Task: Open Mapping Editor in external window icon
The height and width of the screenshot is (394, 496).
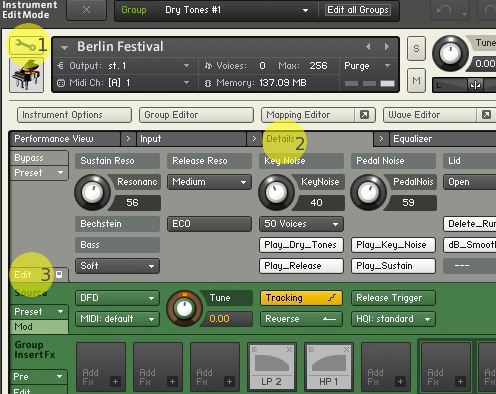Action: click(x=364, y=115)
